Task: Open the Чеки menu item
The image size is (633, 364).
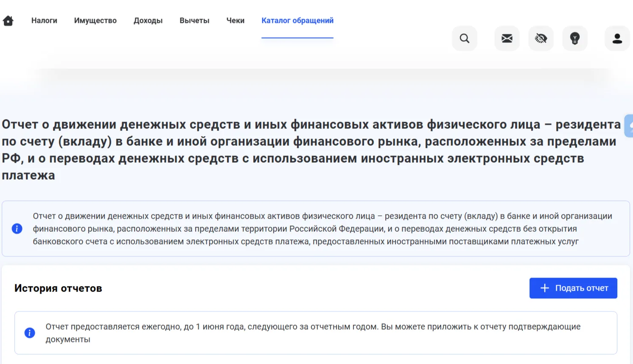Action: (235, 20)
